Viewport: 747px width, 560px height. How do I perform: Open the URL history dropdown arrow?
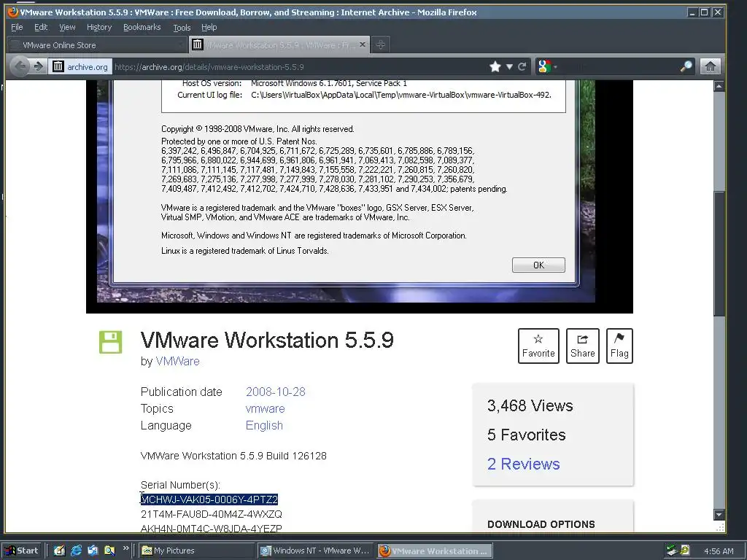coord(509,66)
